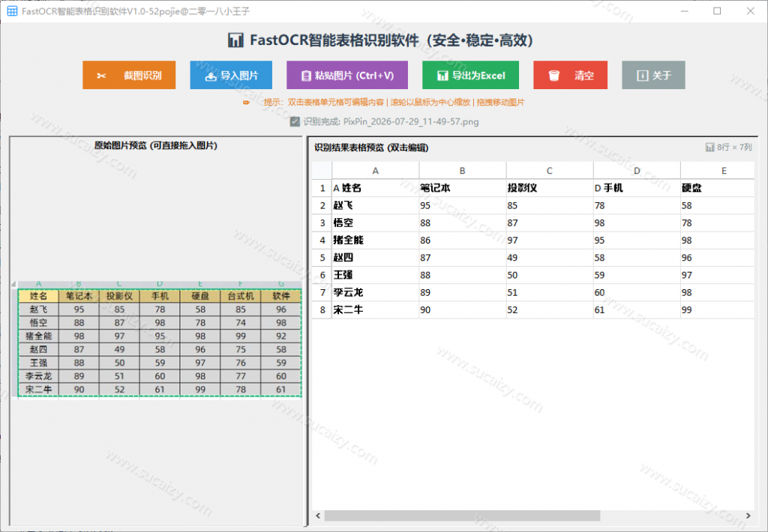Open the 关于 about dialog
This screenshot has height=532, width=768.
(x=653, y=75)
